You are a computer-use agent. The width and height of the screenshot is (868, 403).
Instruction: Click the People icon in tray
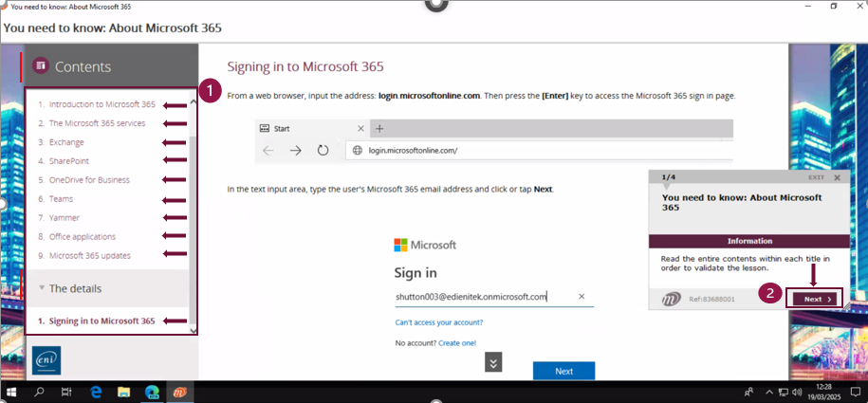point(749,392)
